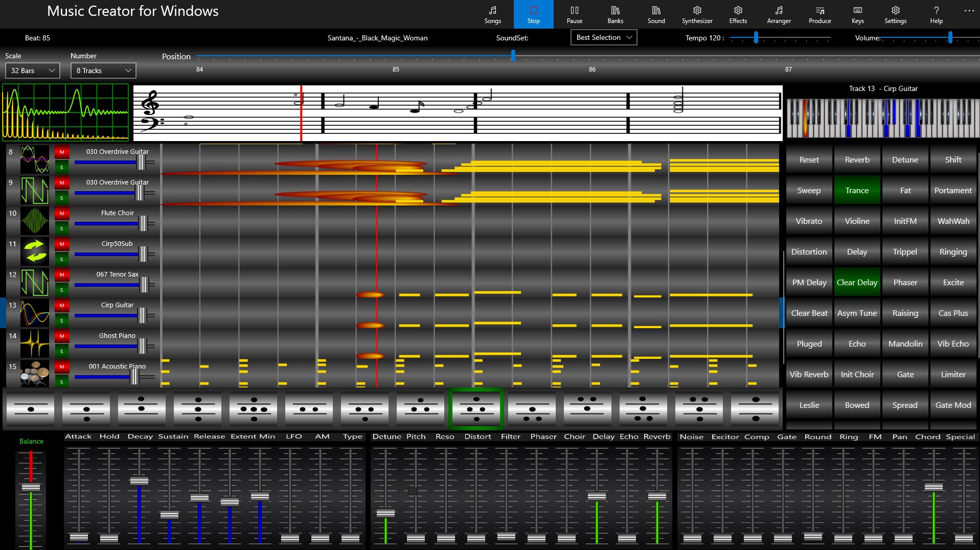
Task: Click the Stop playback control
Action: [533, 14]
